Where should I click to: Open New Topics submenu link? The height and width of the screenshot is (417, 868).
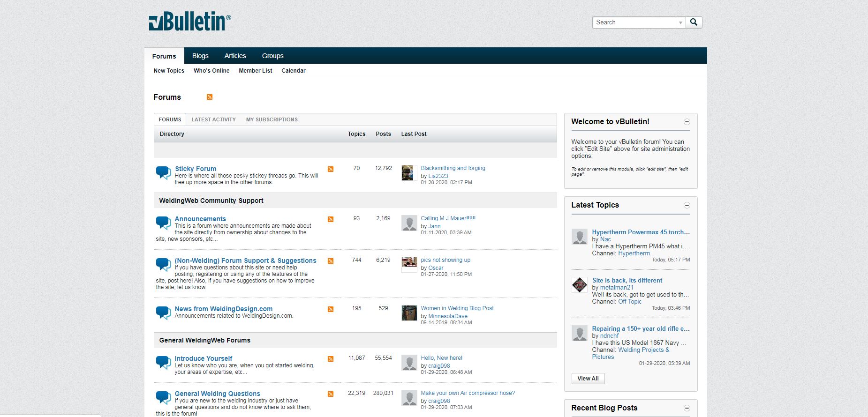click(169, 71)
